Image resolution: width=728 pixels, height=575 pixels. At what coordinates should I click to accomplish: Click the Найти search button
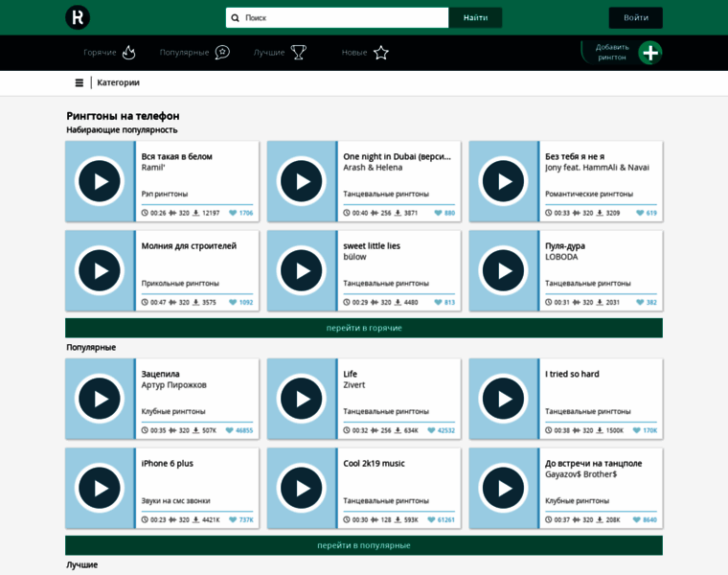[475, 17]
